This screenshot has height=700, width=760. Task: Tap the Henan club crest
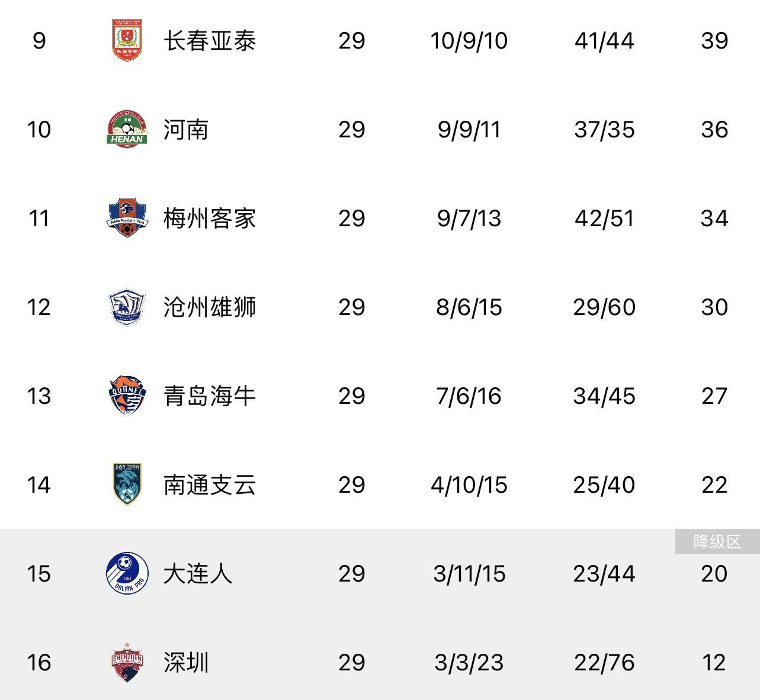(x=127, y=129)
